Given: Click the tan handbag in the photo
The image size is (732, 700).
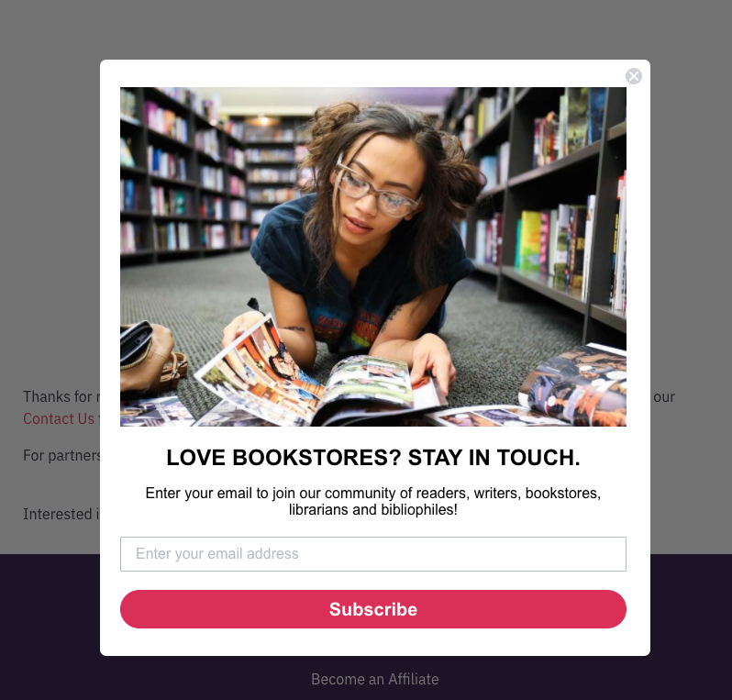Looking at the screenshot, I should coord(149,357).
